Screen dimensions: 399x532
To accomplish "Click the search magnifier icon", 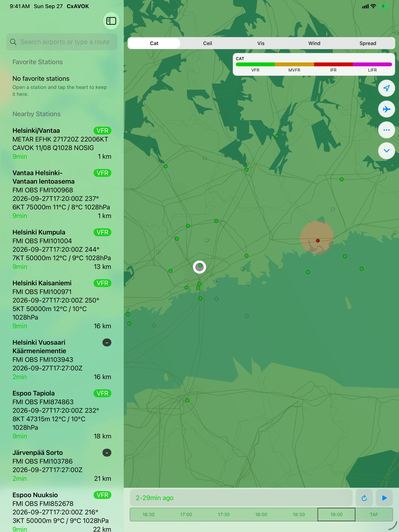I will click(13, 42).
